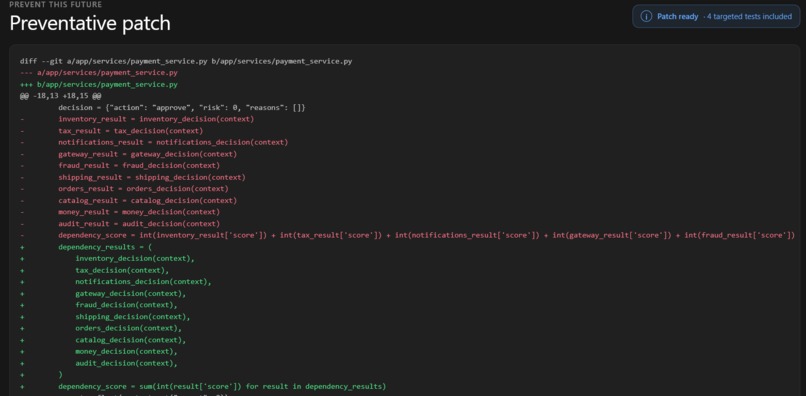Click added line "gateway_decision(context),"
This screenshot has height=396, width=806.
(131, 294)
